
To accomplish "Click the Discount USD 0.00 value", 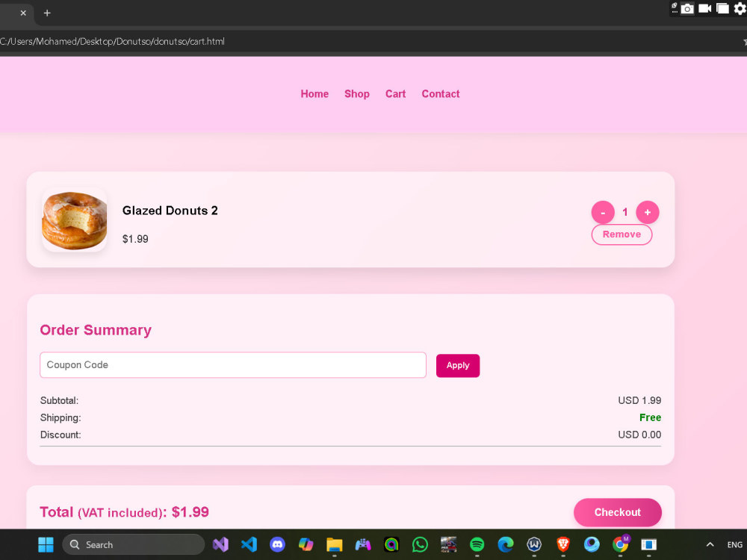I will pos(639,435).
